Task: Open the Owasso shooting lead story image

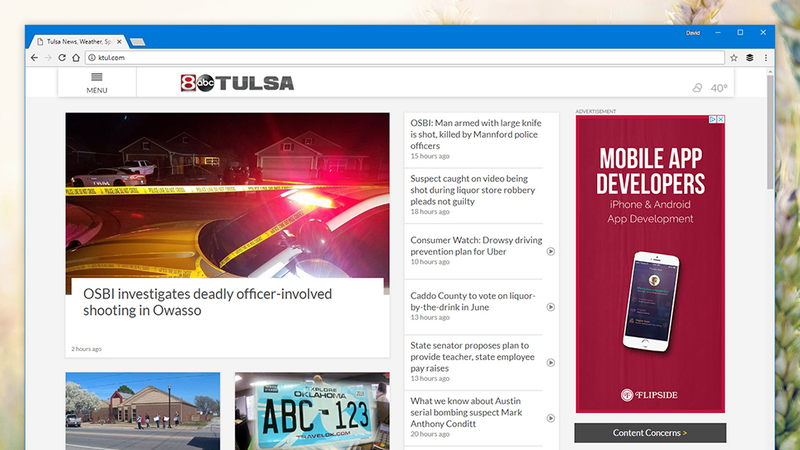Action: tap(227, 195)
